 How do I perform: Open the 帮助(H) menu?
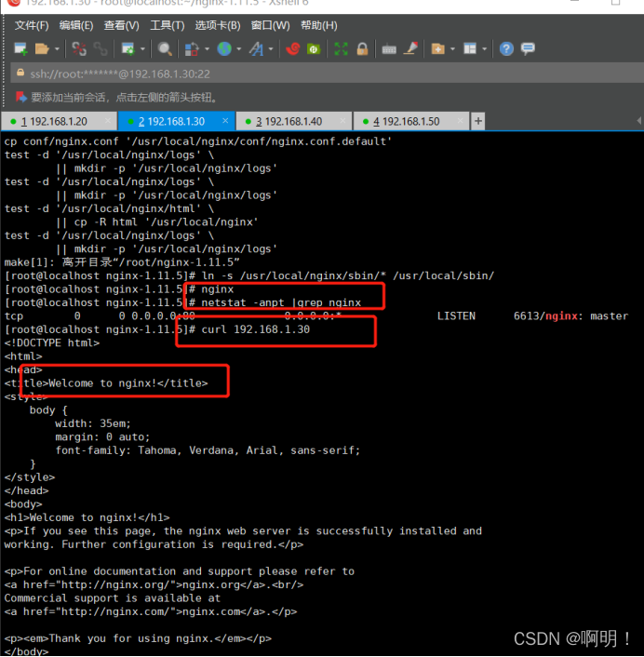[x=319, y=25]
